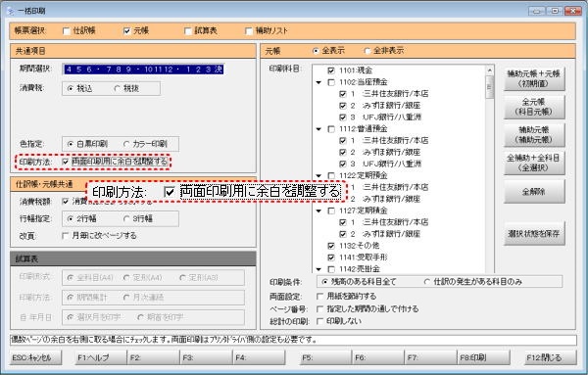588x375 pixels.
Task: Collapse the 1127:定期積金 tree arrow
Action: [318, 211]
